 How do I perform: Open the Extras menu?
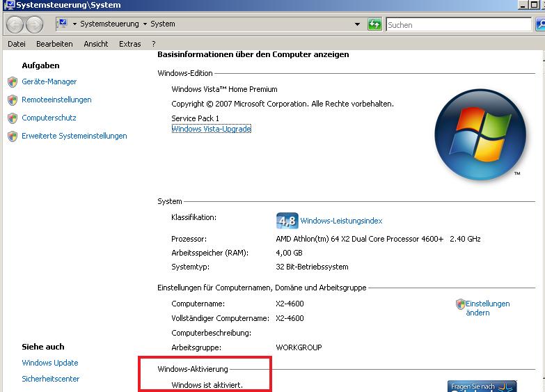[x=130, y=44]
